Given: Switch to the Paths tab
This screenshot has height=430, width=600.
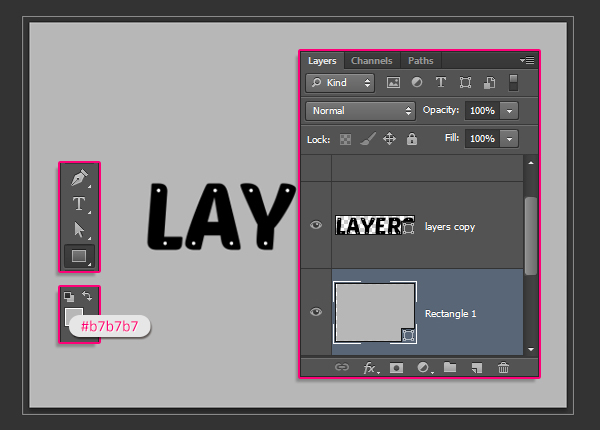Looking at the screenshot, I should click(x=421, y=61).
